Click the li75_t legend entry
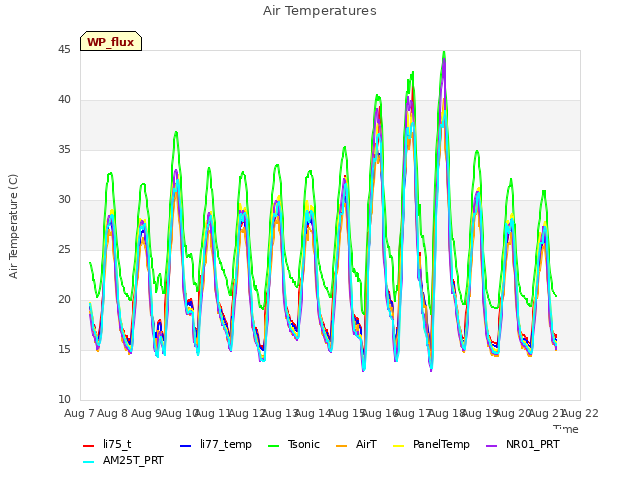640x480 pixels. (107, 444)
